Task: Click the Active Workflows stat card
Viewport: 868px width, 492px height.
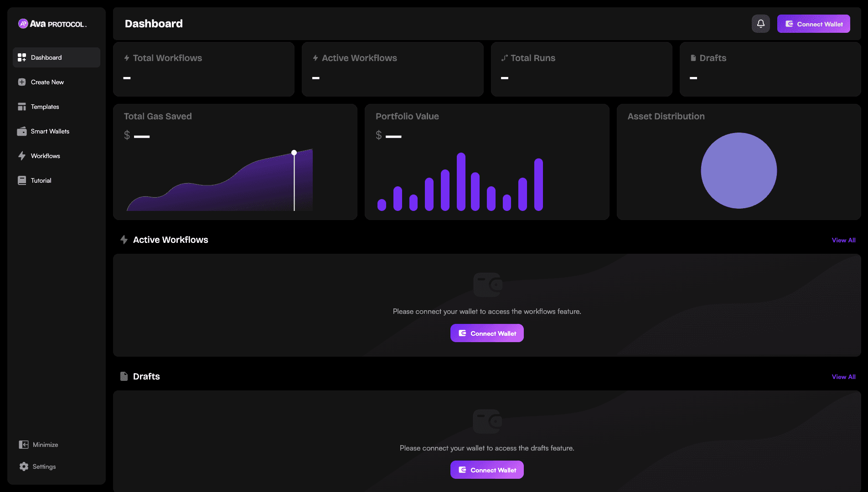Action: point(393,69)
